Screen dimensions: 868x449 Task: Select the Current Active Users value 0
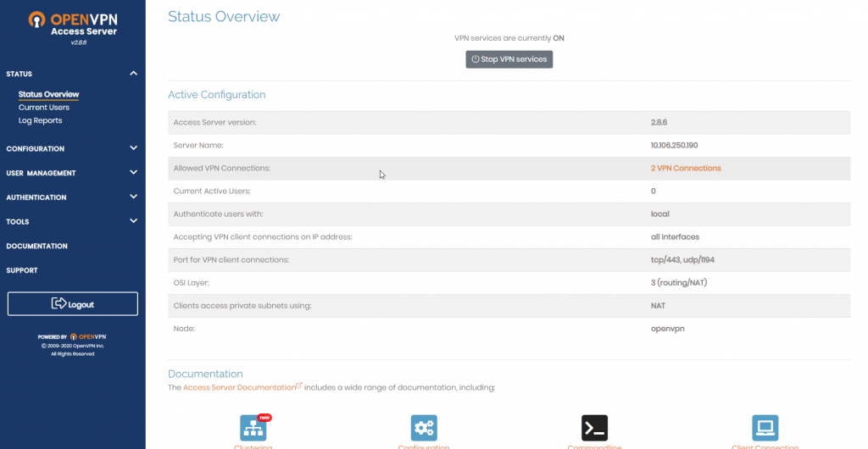(x=654, y=191)
